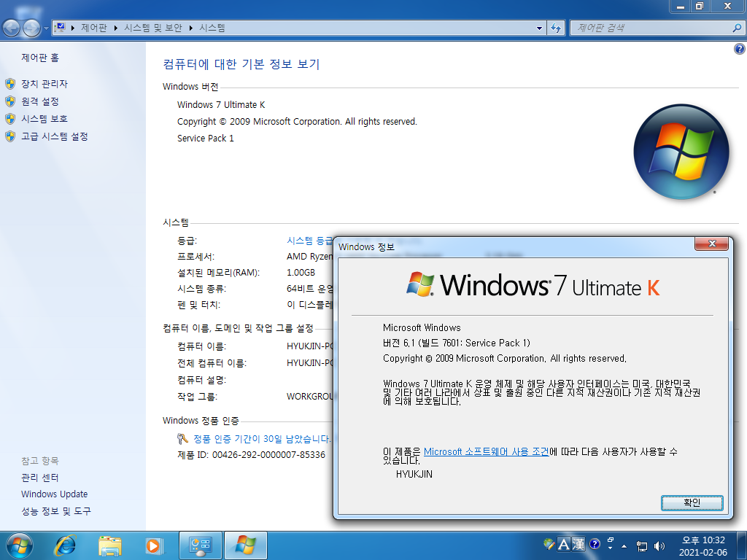Click the Windows flag logo in the dialog

click(x=420, y=284)
